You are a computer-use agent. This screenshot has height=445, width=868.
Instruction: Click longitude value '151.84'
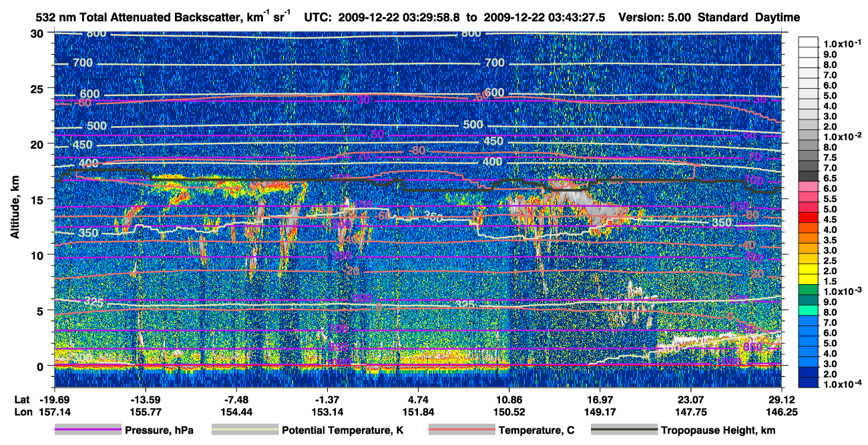click(418, 412)
